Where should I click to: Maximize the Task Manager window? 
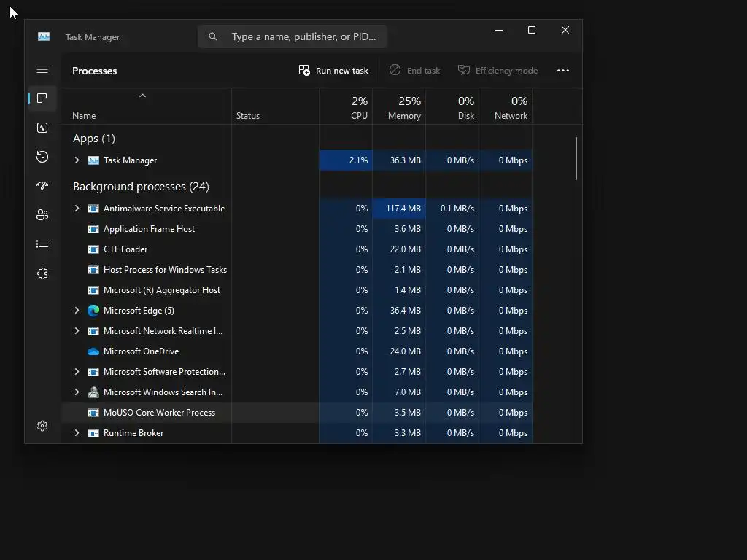pos(532,30)
